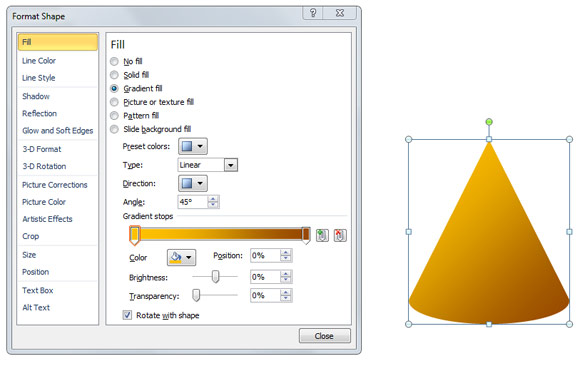Click the Brightness percentage spinner arrows
The image size is (580, 366).
[286, 277]
